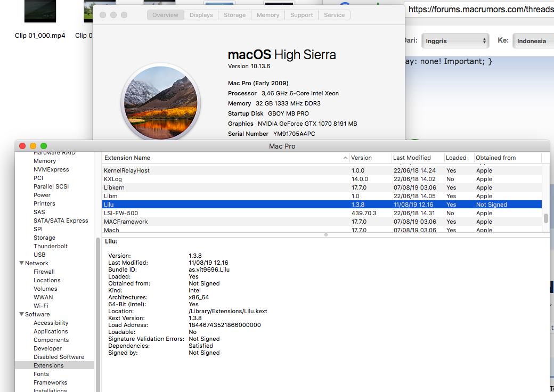Image resolution: width=554 pixels, height=392 pixels.
Task: Select Frameworks under Software
Action: [50, 382]
